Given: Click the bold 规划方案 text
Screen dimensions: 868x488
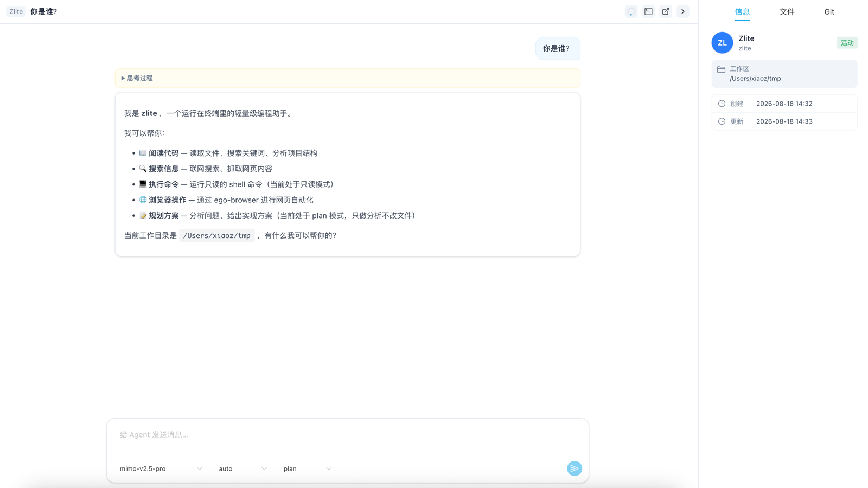Looking at the screenshot, I should (x=164, y=216).
